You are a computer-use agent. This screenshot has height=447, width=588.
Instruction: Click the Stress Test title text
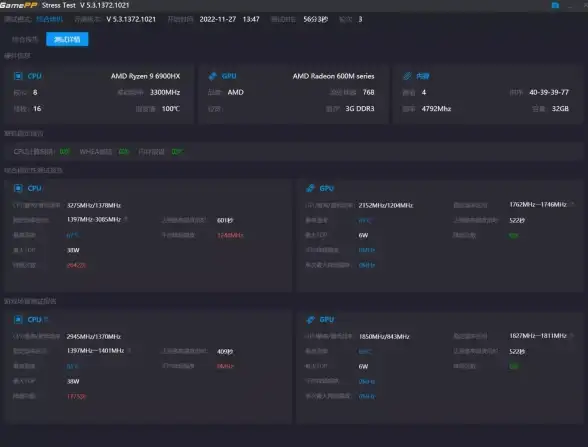(59, 5)
